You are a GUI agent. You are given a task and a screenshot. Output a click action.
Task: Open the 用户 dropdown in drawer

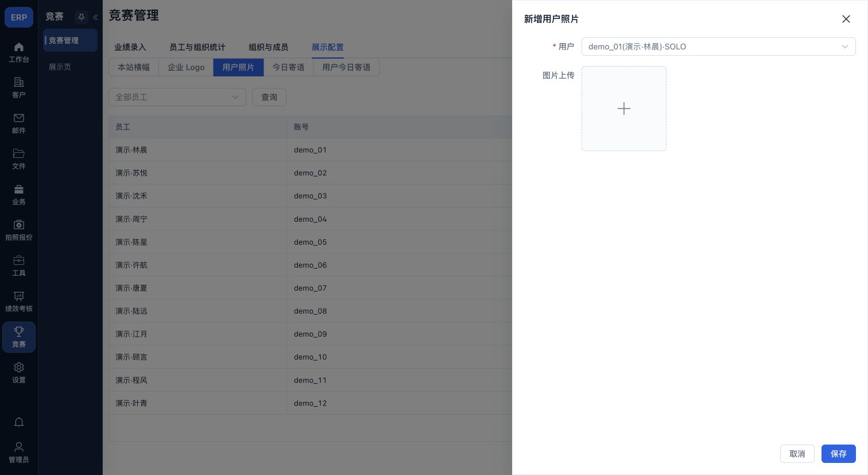click(x=718, y=47)
